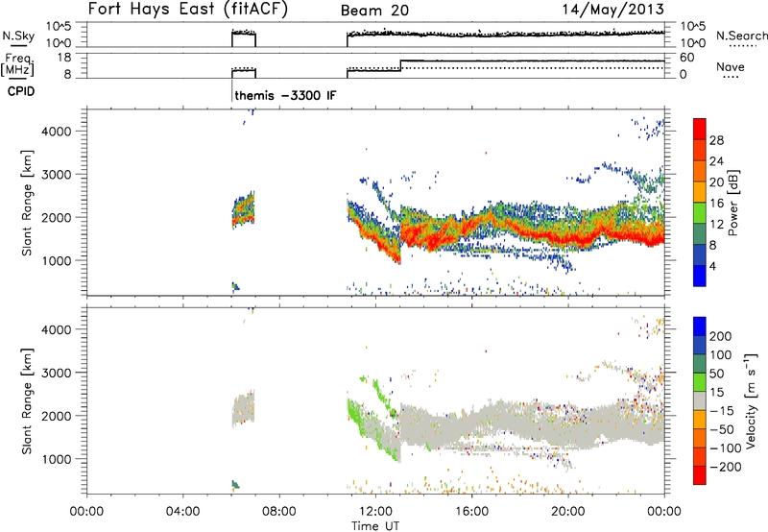Click the -15 label on Velocity colorbar

pos(722,411)
